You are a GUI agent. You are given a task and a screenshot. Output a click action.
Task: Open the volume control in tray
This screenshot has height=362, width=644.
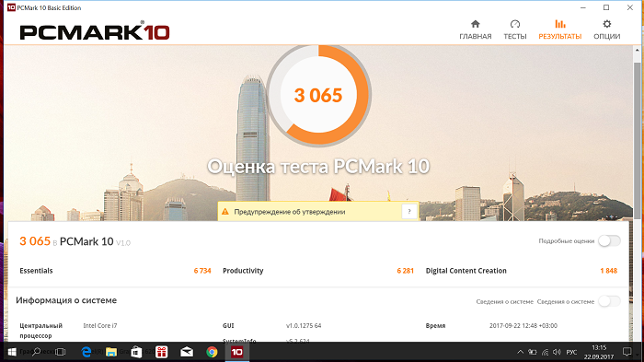point(557,352)
